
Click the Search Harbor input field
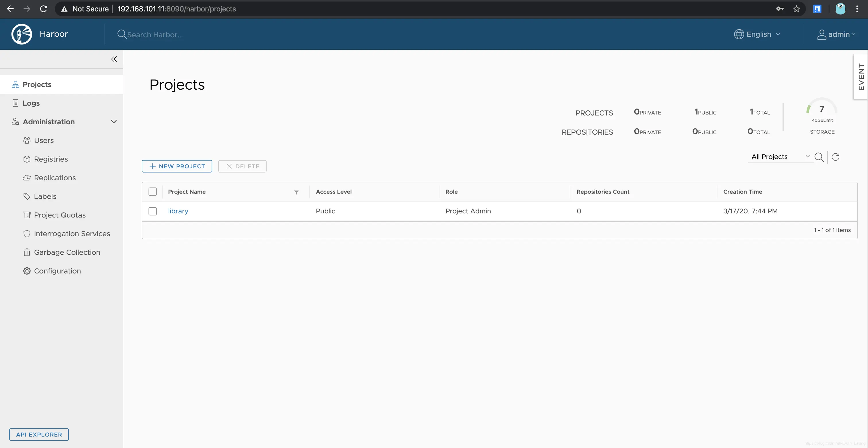[155, 35]
